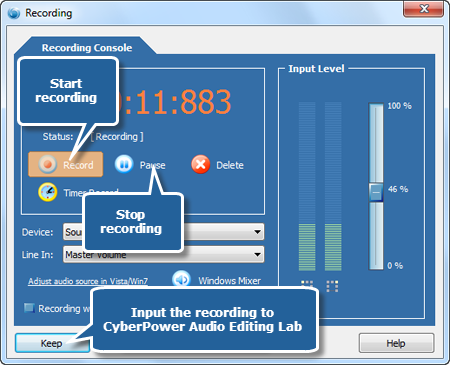Click the 0 % level label
Image resolution: width=450 pixels, height=365 pixels.
coord(395,266)
